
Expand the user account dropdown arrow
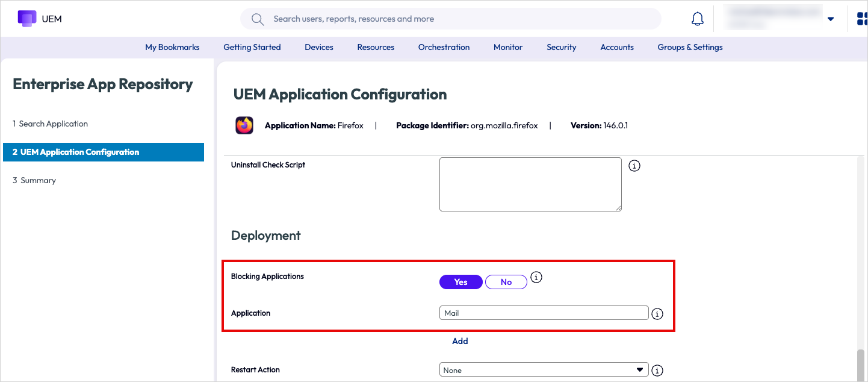point(831,19)
